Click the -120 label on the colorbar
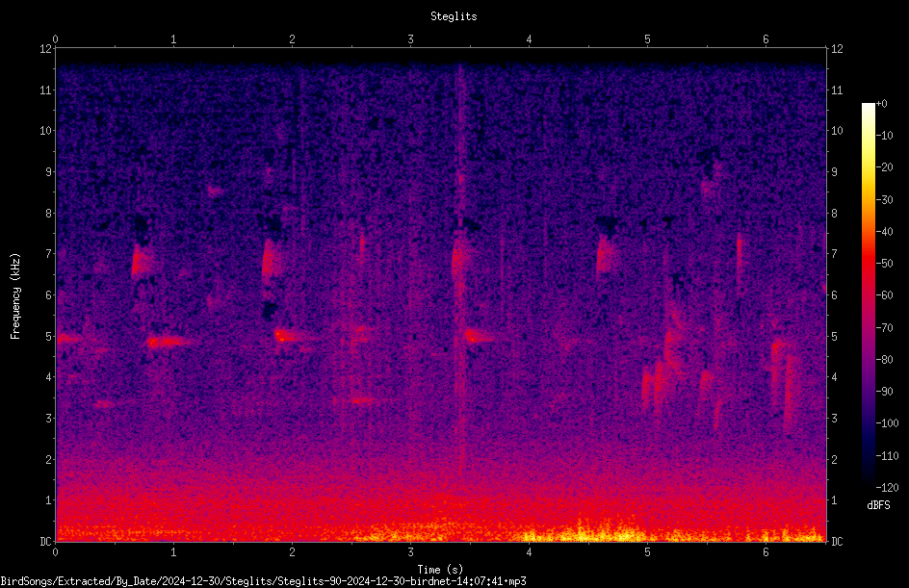The height and width of the screenshot is (588, 909). (887, 487)
